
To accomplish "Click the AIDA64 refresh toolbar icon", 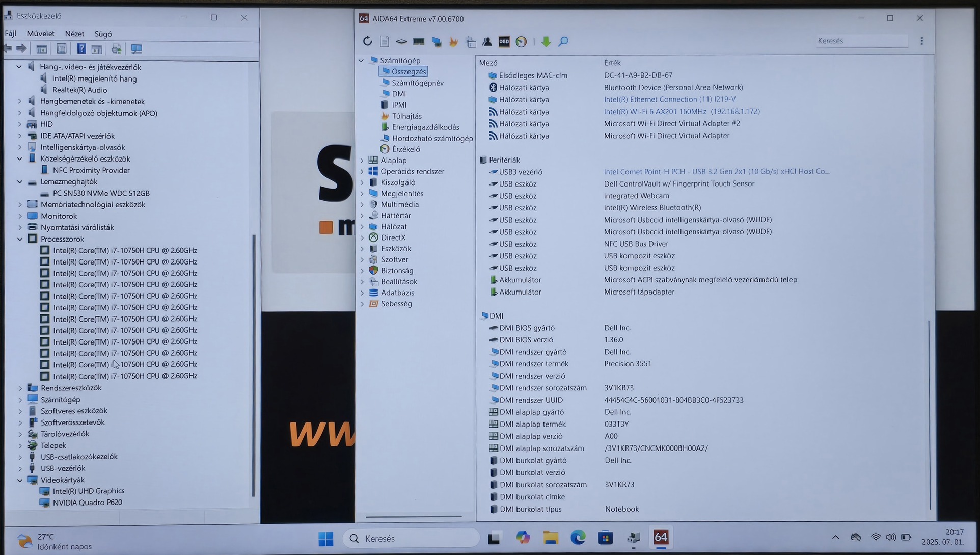I will point(367,41).
